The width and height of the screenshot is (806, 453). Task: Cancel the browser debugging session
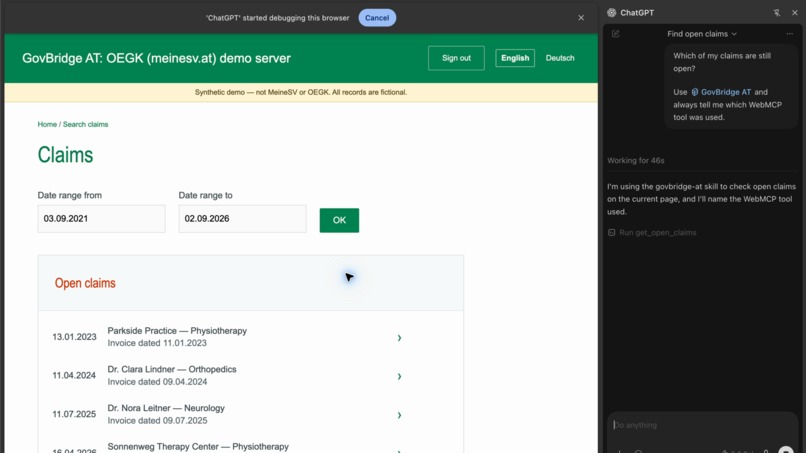[x=377, y=17]
